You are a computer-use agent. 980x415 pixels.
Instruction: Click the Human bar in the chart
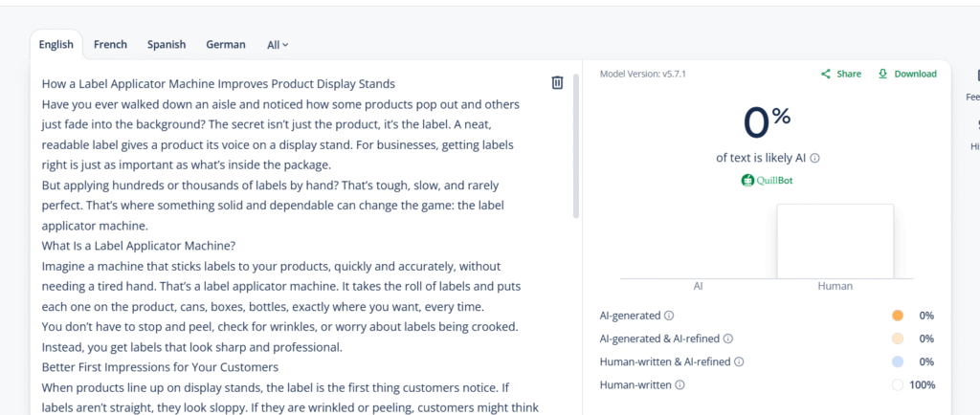tap(835, 241)
